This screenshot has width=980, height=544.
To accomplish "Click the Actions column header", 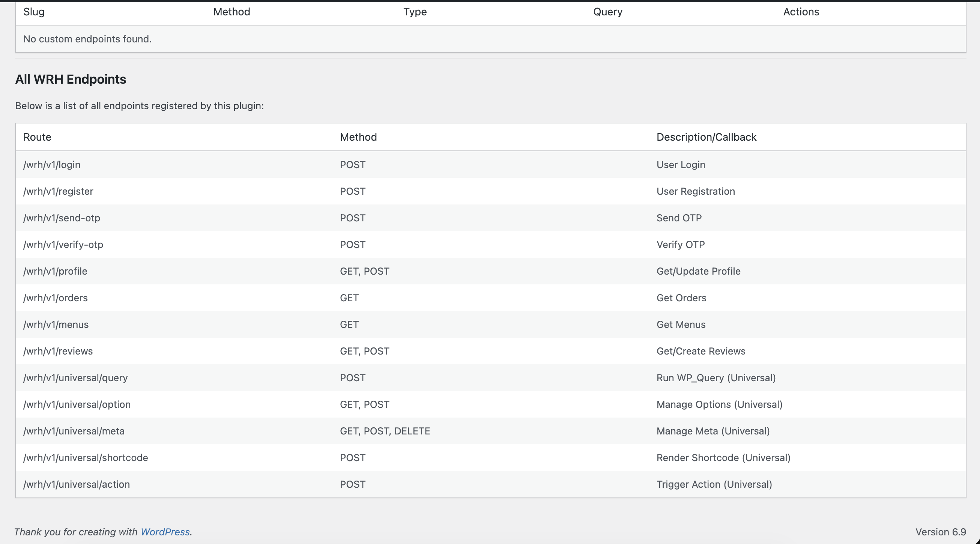I will 801,12.
